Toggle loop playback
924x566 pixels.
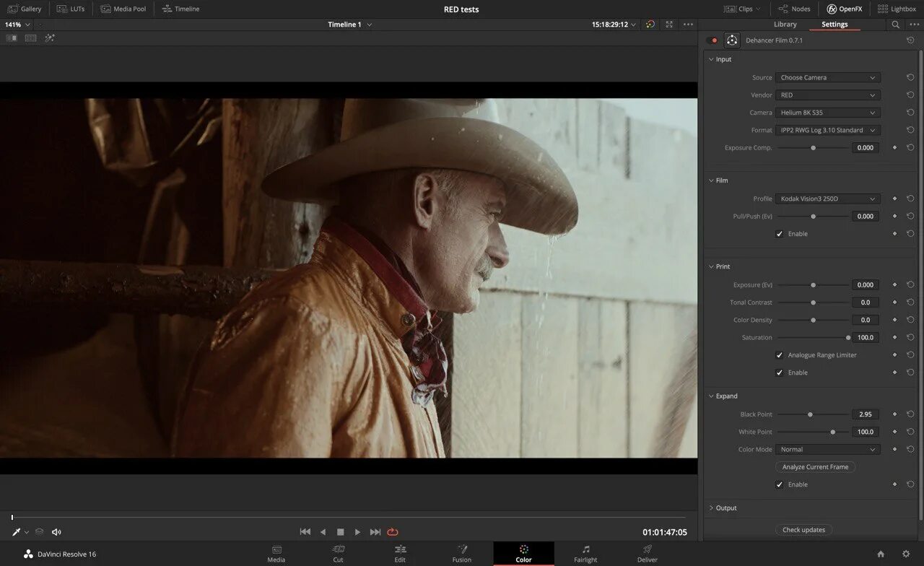[x=393, y=532]
